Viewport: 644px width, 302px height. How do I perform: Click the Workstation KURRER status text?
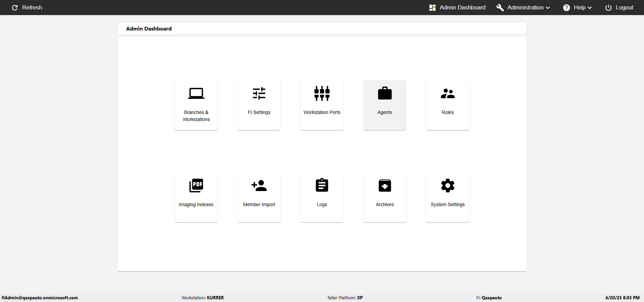click(x=203, y=298)
